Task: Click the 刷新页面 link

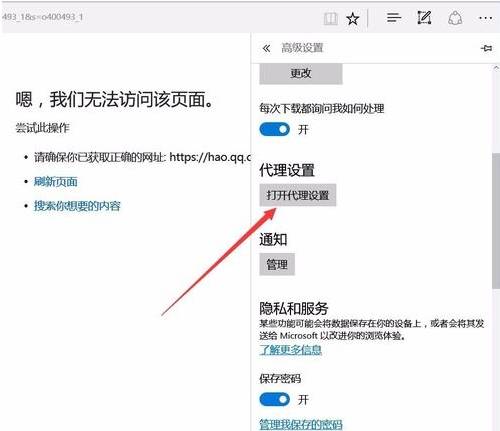Action: [56, 182]
